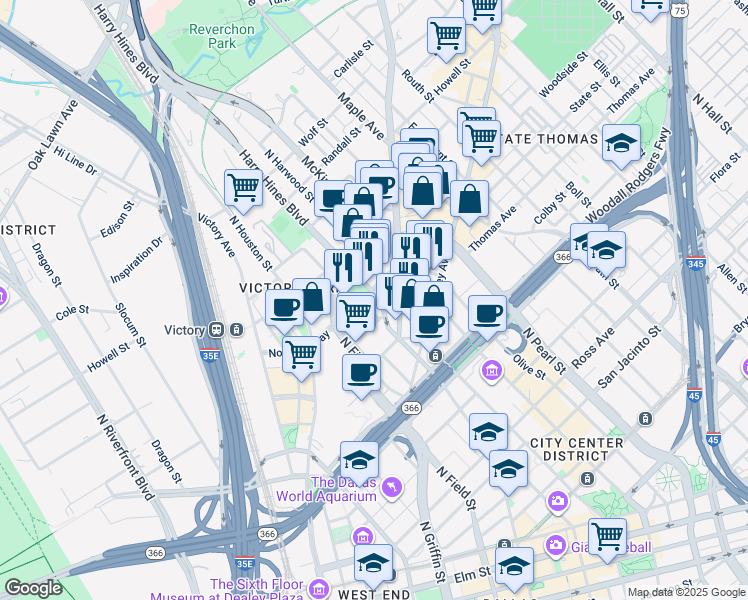Open the Giant Eyeball photo spot pin
This screenshot has width=748, height=600.
[555, 545]
